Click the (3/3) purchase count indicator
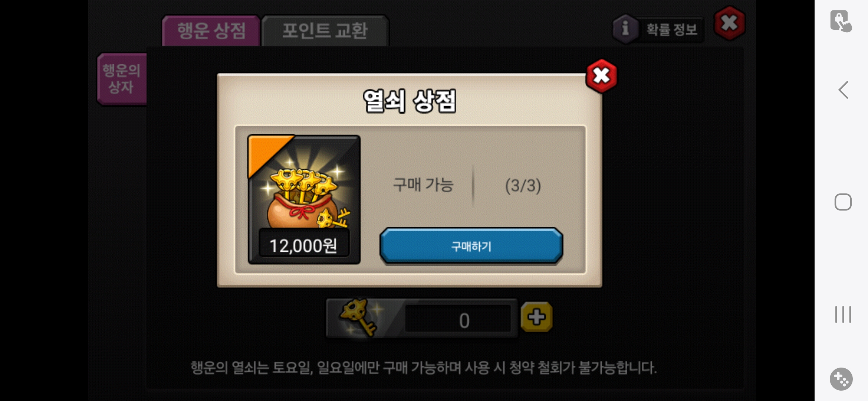 coord(523,185)
